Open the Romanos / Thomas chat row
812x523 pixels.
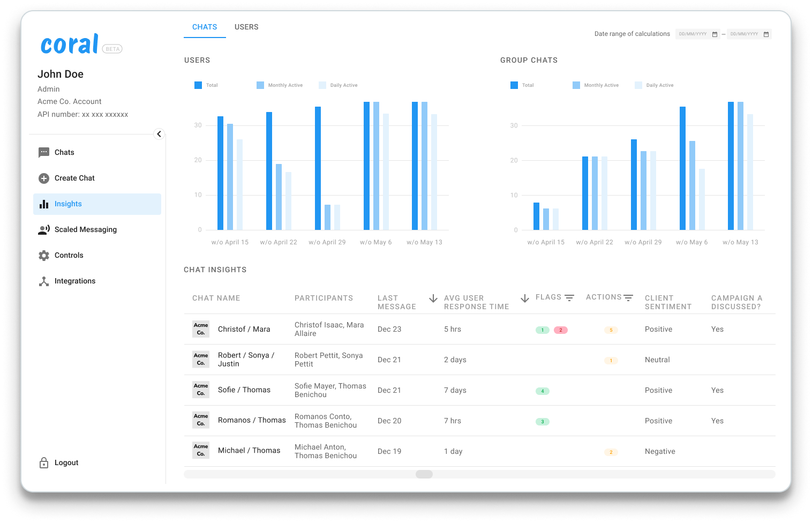pyautogui.click(x=479, y=421)
